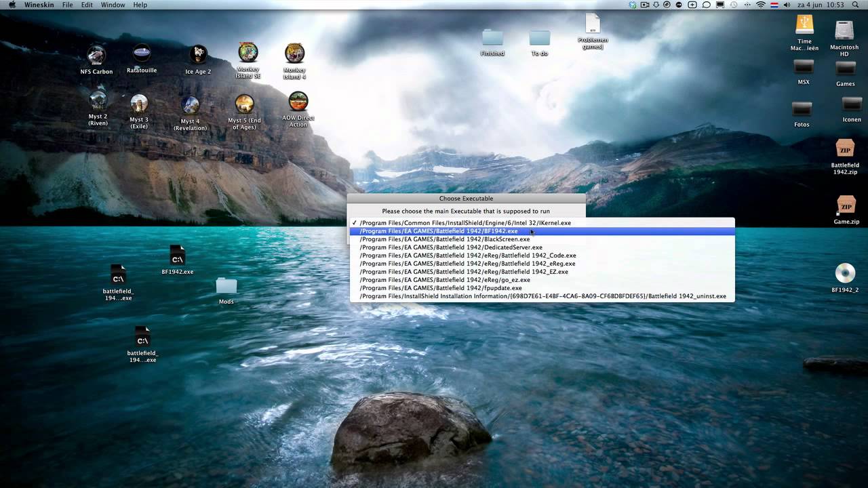Select the Monkey Island SE icon
Viewport: 868px width, 488px height.
pyautogui.click(x=248, y=52)
